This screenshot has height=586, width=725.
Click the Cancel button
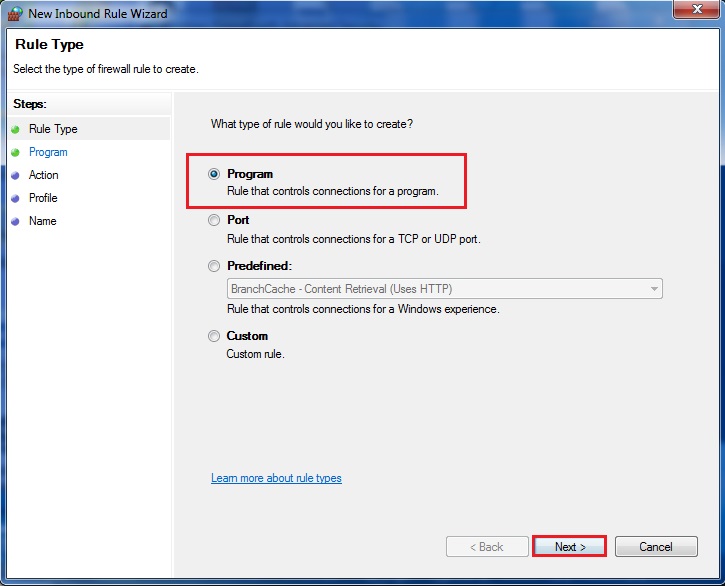[x=656, y=547]
